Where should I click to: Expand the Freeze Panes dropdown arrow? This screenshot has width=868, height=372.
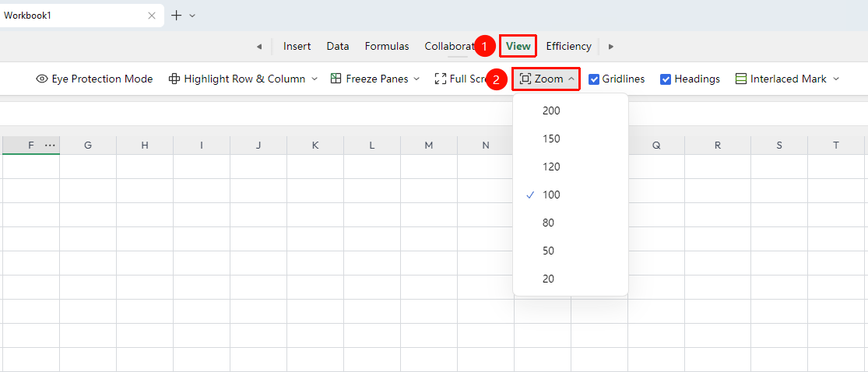416,79
